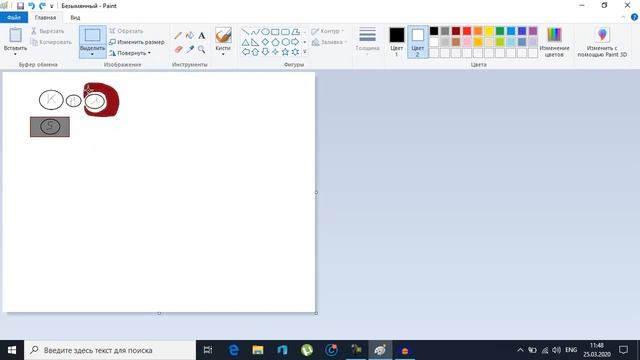Toggle the rectangular selection tool Выделить
This screenshot has height=360, width=640.
[x=93, y=36]
